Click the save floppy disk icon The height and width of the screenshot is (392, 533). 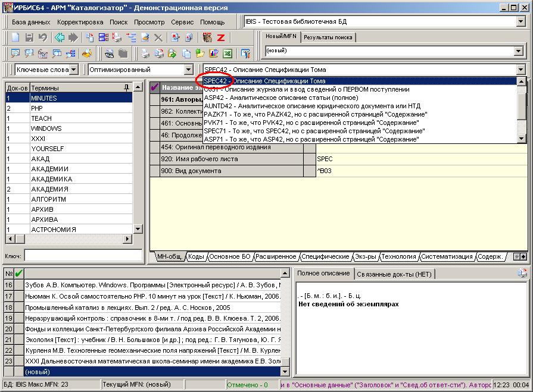pyautogui.click(x=30, y=37)
